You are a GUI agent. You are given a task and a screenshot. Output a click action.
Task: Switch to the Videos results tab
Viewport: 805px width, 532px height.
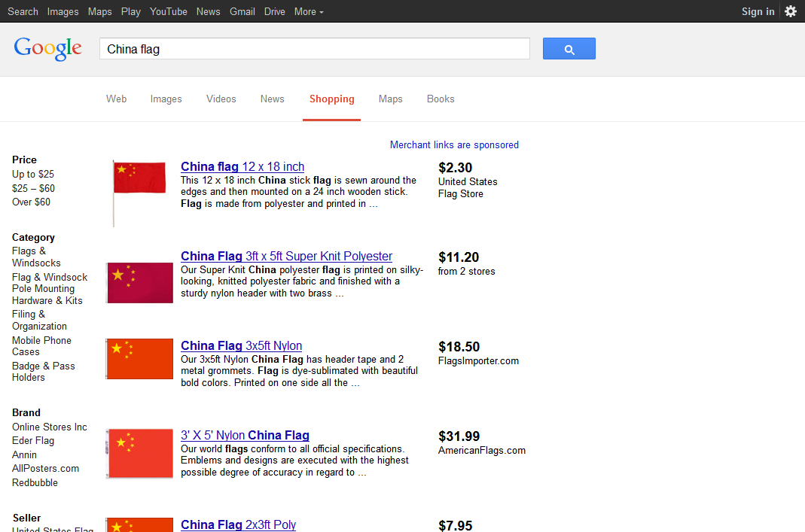click(x=221, y=99)
